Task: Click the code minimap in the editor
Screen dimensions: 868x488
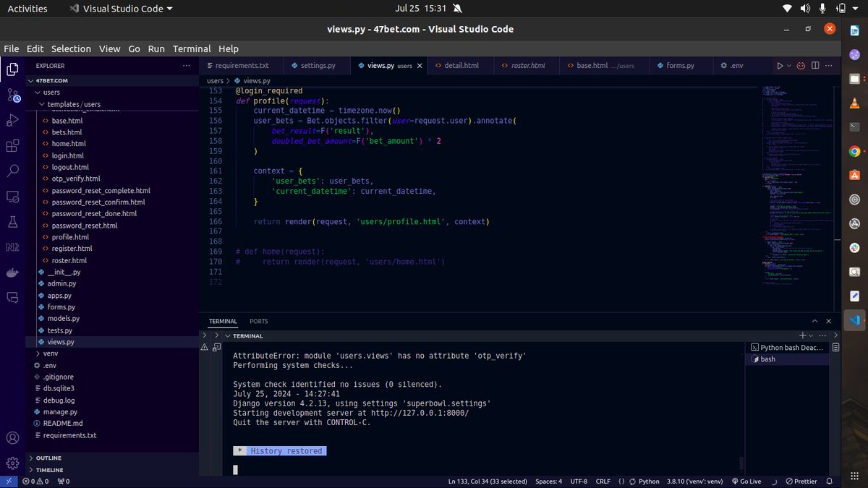Action: [796, 187]
